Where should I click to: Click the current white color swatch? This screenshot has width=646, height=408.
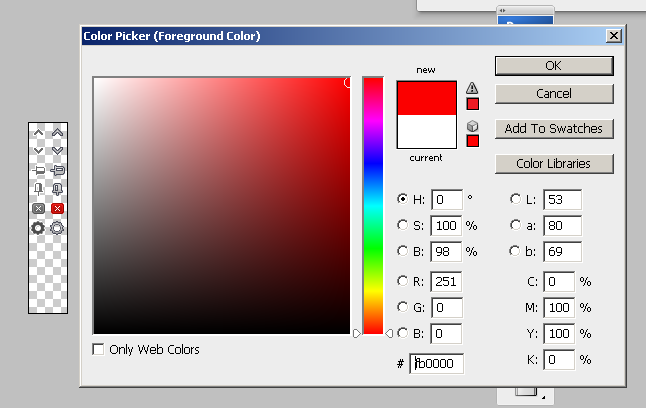click(x=426, y=132)
